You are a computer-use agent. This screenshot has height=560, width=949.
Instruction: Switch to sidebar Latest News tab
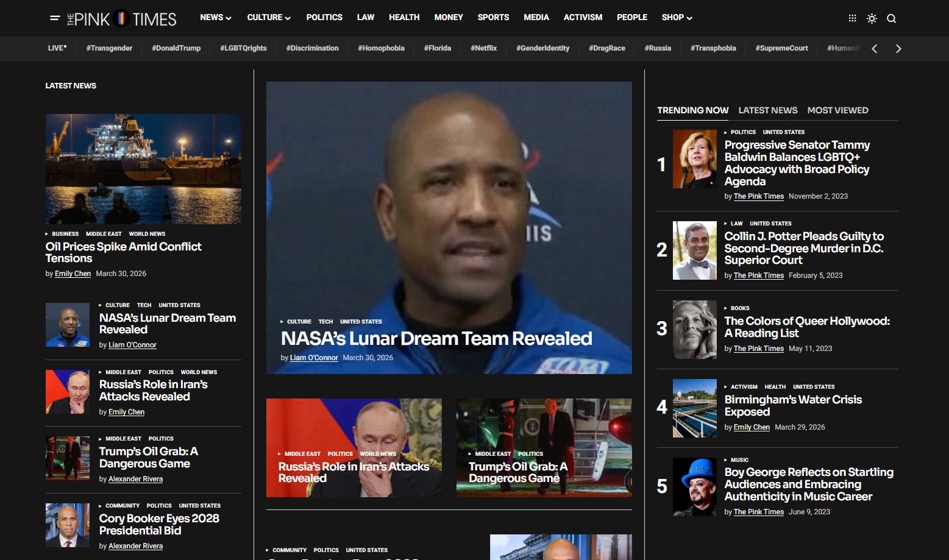point(767,110)
